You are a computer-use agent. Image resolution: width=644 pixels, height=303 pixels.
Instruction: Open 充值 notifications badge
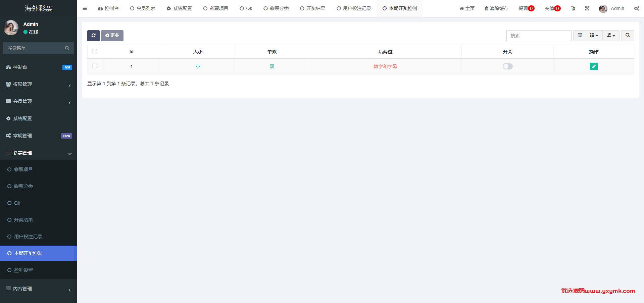(x=552, y=8)
